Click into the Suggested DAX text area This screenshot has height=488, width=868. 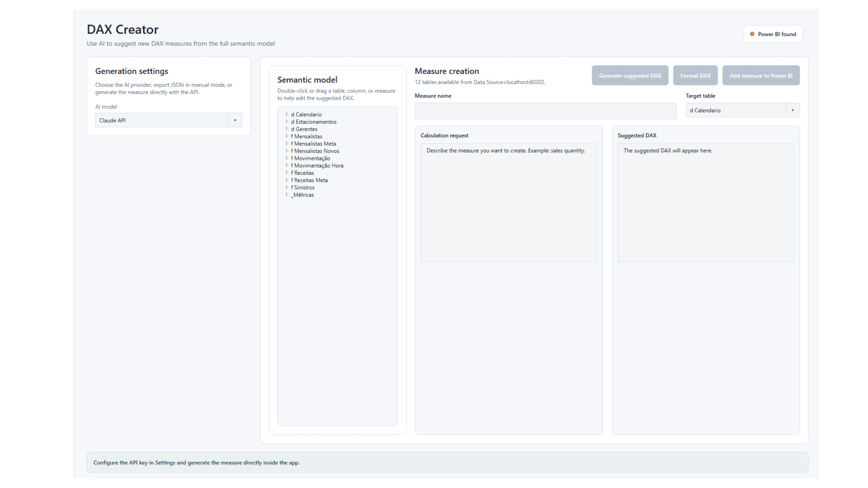point(706,202)
